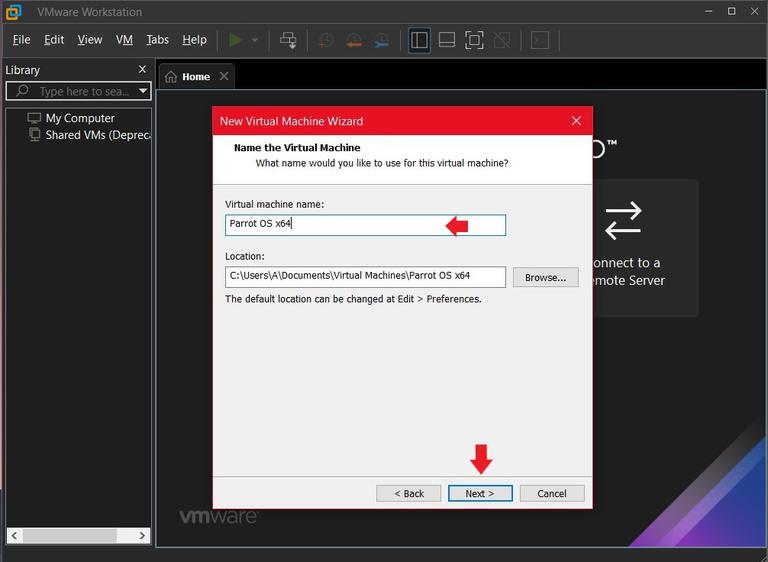
Task: Open the power options dropdown arrow
Action: pyautogui.click(x=255, y=40)
